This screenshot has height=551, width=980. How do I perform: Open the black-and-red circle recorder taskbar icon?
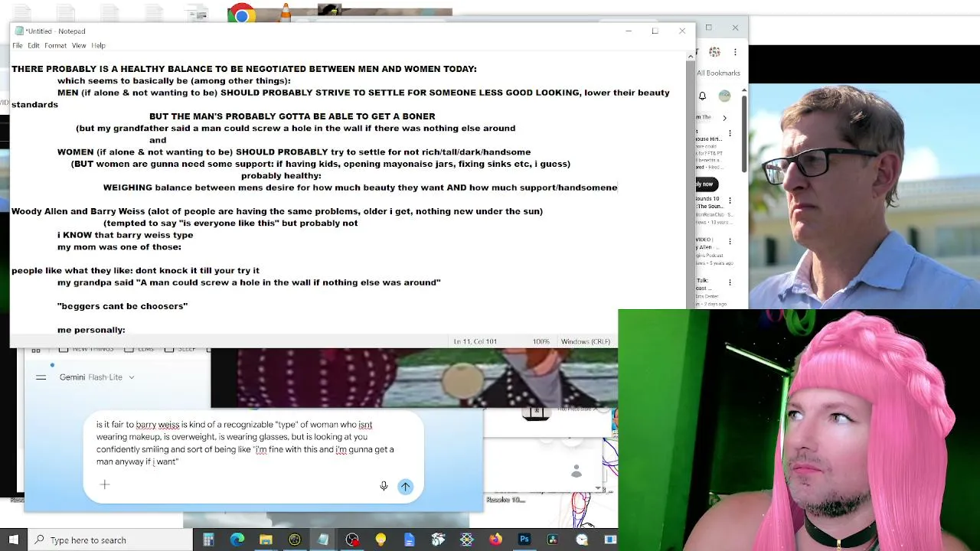351,540
